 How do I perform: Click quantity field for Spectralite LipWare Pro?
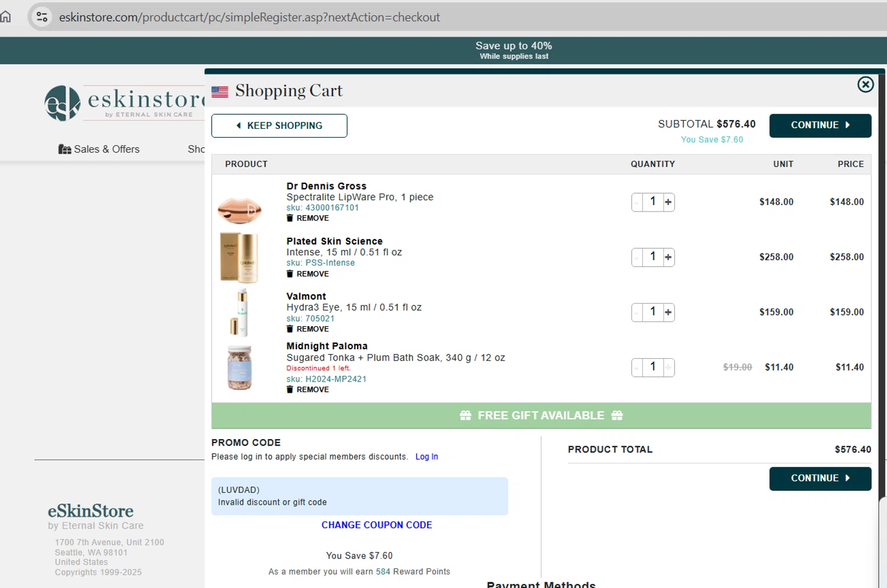click(x=653, y=202)
